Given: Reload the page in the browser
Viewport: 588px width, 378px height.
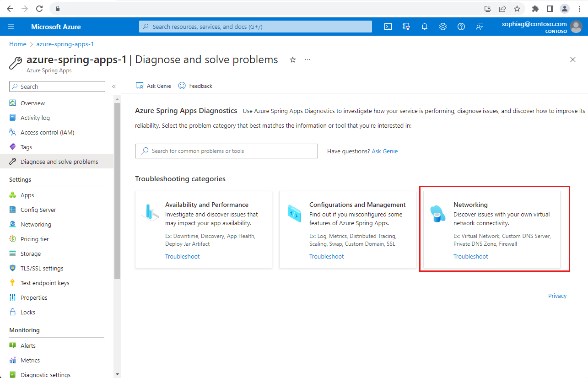Looking at the screenshot, I should pos(39,9).
